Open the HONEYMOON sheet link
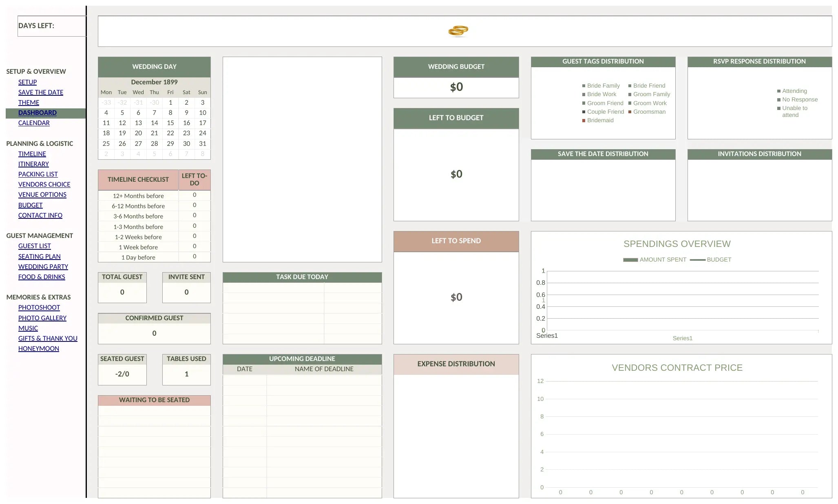The width and height of the screenshot is (838, 504). 39,348
